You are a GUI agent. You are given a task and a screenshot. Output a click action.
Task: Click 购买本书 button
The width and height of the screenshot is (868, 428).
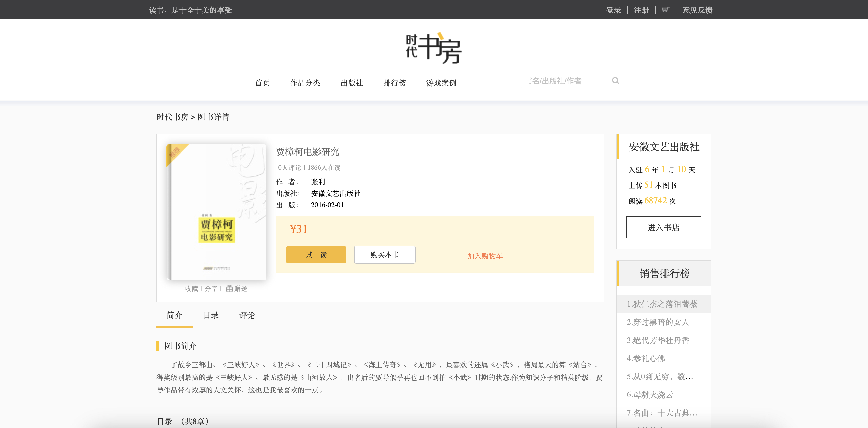(x=385, y=255)
